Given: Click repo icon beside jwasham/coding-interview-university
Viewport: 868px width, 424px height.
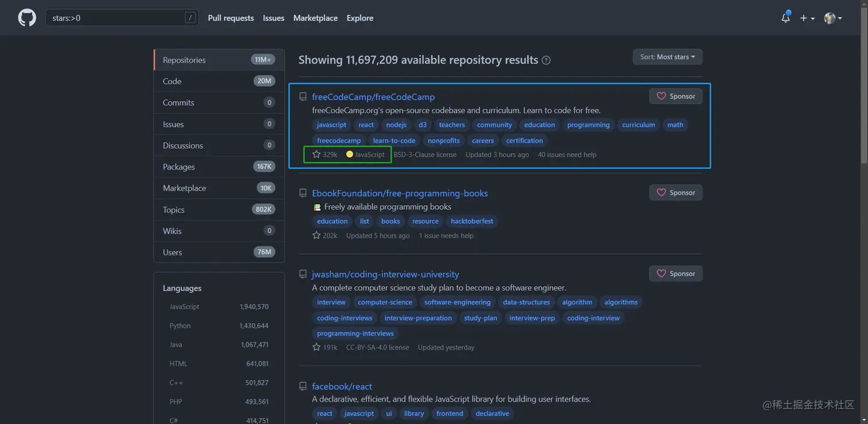Looking at the screenshot, I should (303, 275).
